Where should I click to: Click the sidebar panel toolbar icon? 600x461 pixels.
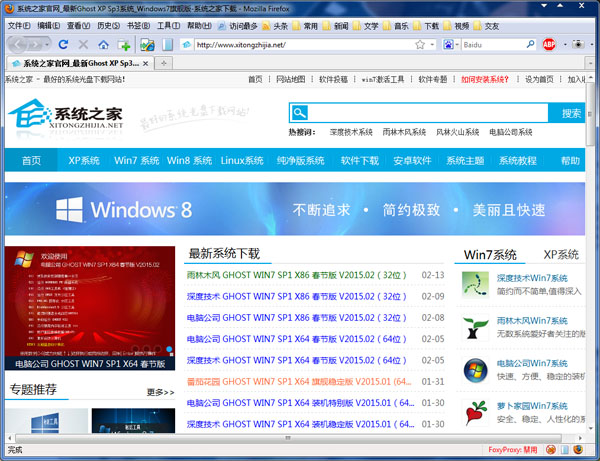point(167,45)
